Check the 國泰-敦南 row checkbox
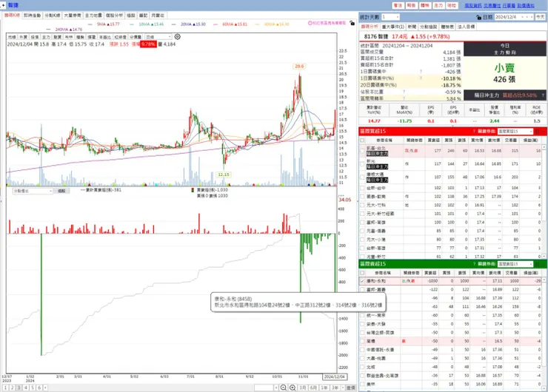Viewport: 548px width, 392px height. pos(362,197)
